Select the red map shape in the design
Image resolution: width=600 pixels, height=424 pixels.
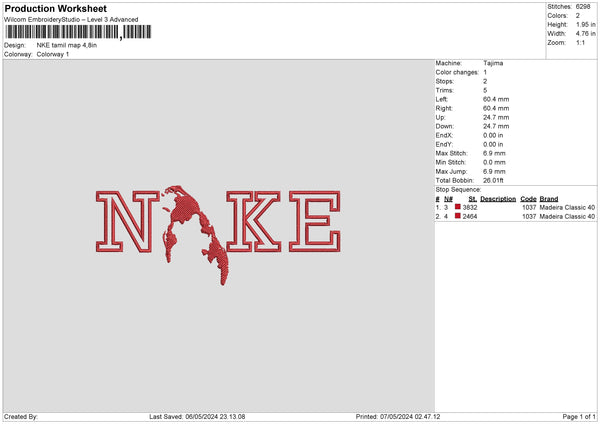click(x=196, y=233)
